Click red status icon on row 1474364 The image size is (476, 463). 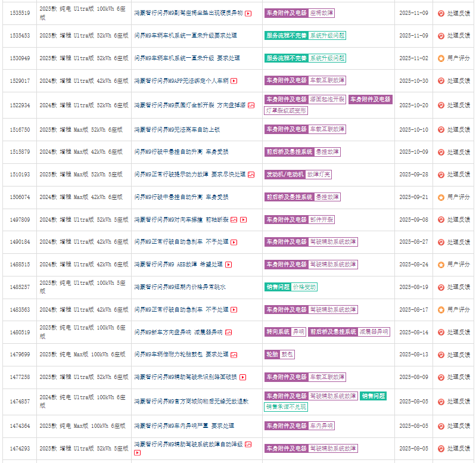(x=441, y=426)
